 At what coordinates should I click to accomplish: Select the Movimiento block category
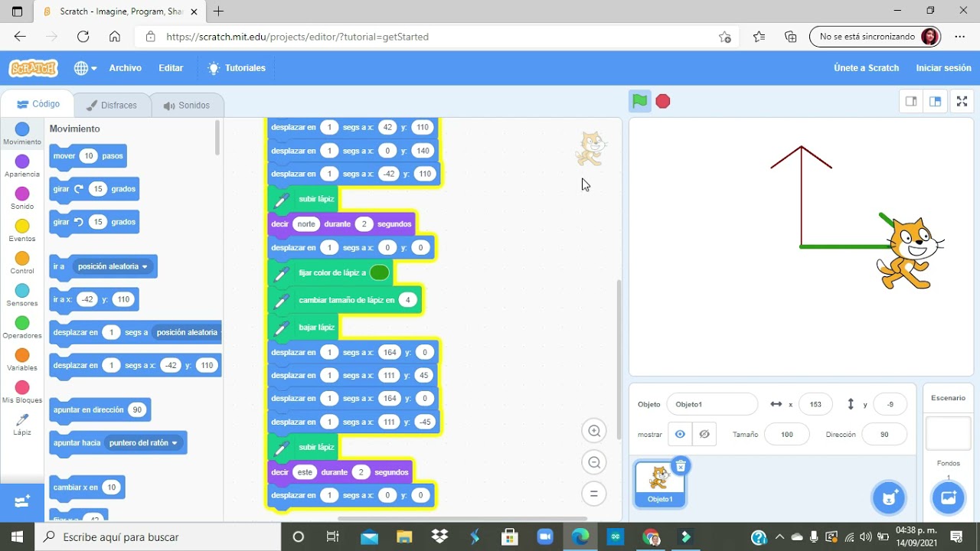22,134
